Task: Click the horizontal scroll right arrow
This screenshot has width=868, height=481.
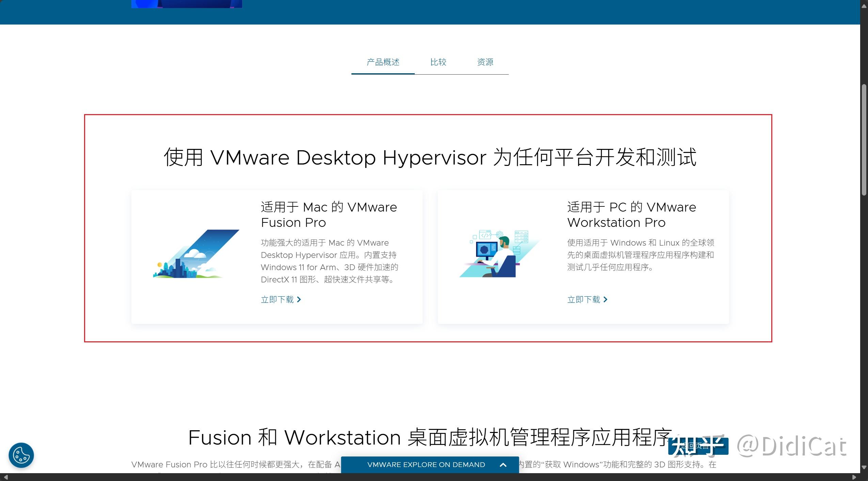Action: pyautogui.click(x=854, y=477)
